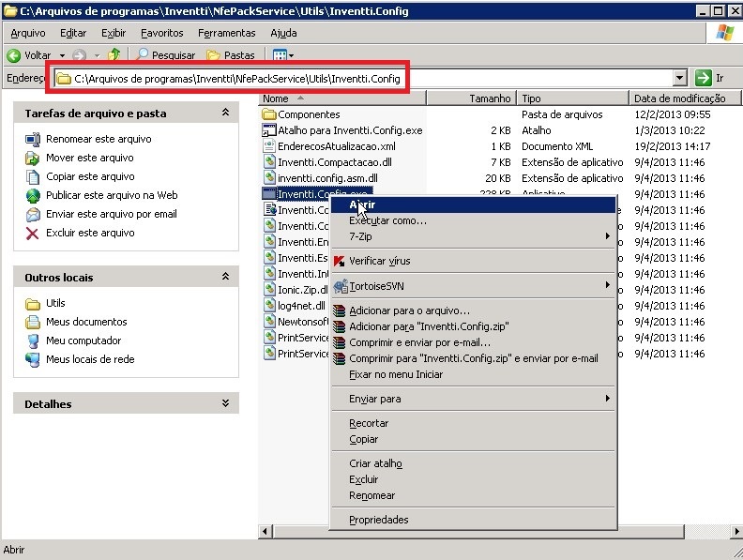This screenshot has width=743, height=560.
Task: Click the up one folder level icon
Action: [x=114, y=55]
